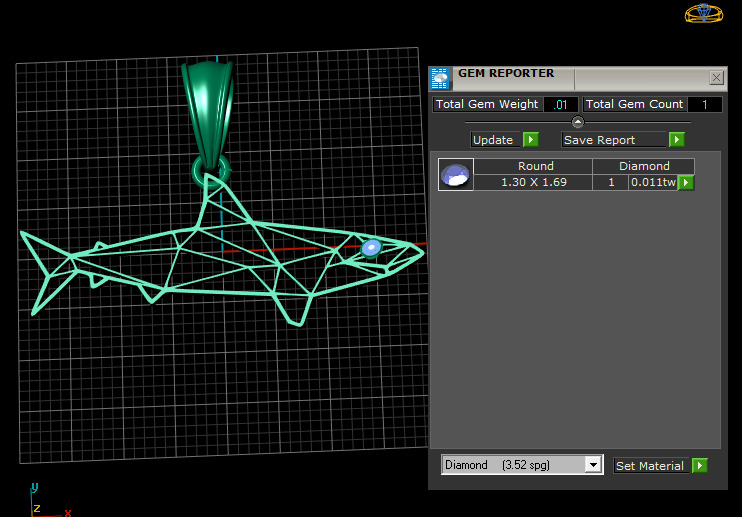The width and height of the screenshot is (742, 517).
Task: Click the green arrow next to Update
Action: pos(530,140)
